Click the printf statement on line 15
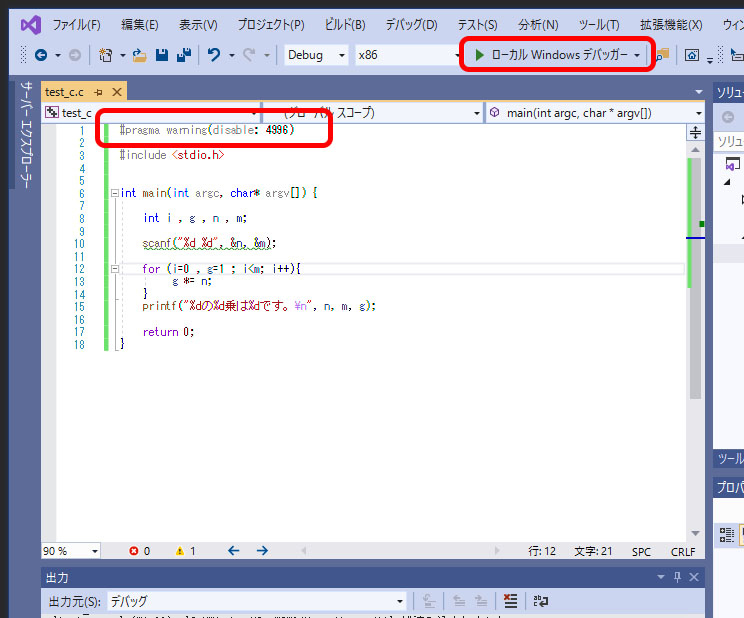This screenshot has width=744, height=618. pyautogui.click(x=259, y=306)
